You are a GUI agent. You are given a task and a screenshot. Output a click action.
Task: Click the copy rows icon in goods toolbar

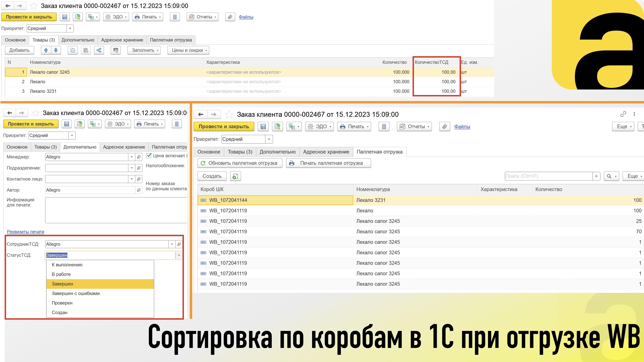pyautogui.click(x=73, y=50)
